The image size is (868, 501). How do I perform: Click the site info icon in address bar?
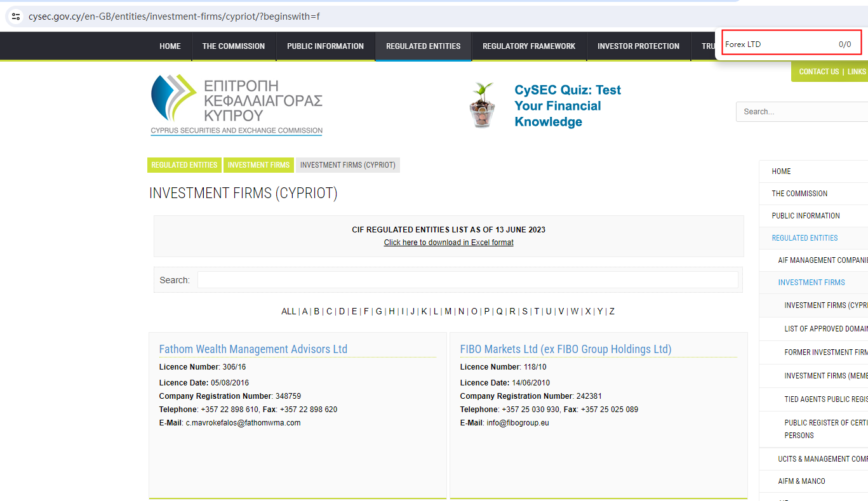(x=16, y=17)
